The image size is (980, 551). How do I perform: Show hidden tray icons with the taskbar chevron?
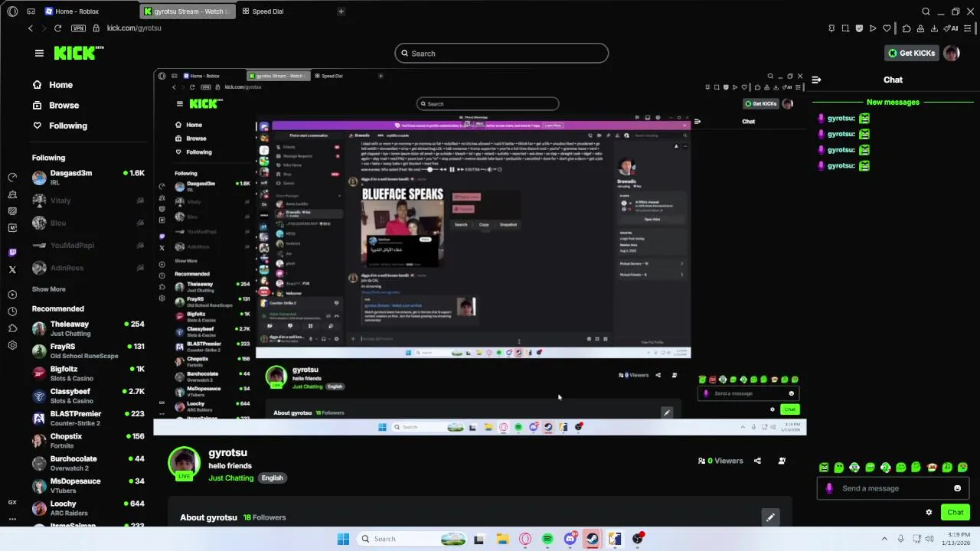884,539
